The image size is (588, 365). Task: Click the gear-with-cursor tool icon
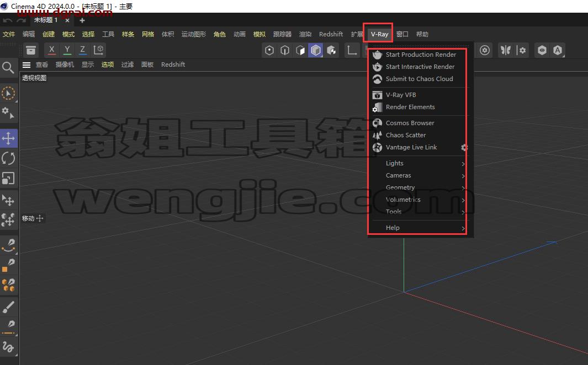point(8,112)
